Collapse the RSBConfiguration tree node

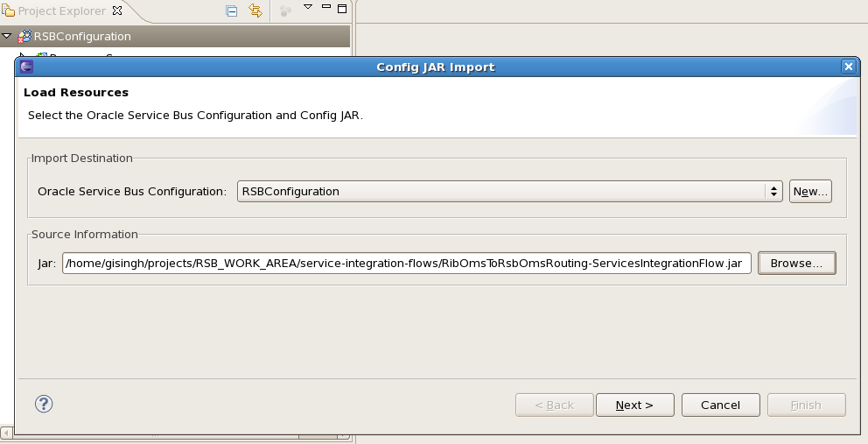(x=7, y=36)
